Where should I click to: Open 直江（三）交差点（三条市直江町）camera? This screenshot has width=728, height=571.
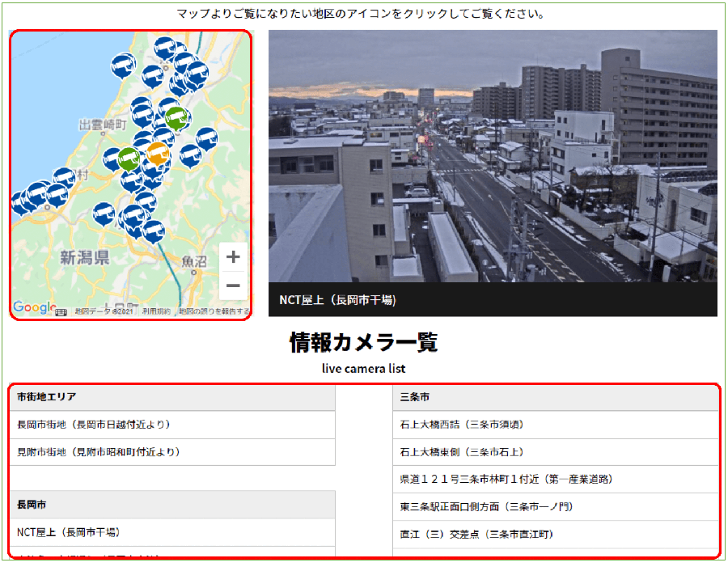(555, 535)
